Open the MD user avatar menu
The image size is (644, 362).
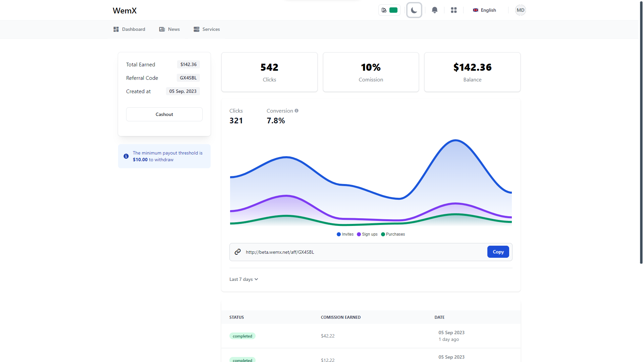click(521, 10)
